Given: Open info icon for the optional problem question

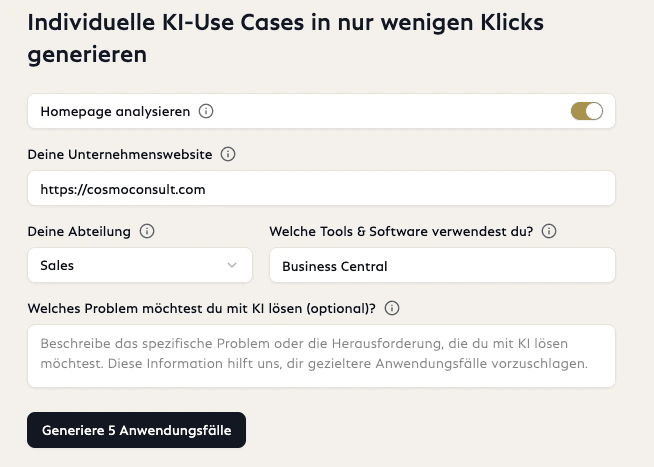Looking at the screenshot, I should 392,308.
